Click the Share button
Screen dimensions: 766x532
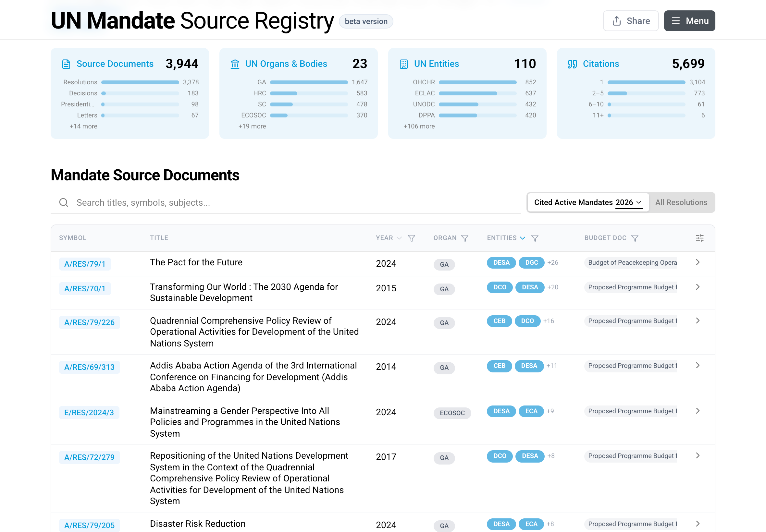click(x=631, y=21)
